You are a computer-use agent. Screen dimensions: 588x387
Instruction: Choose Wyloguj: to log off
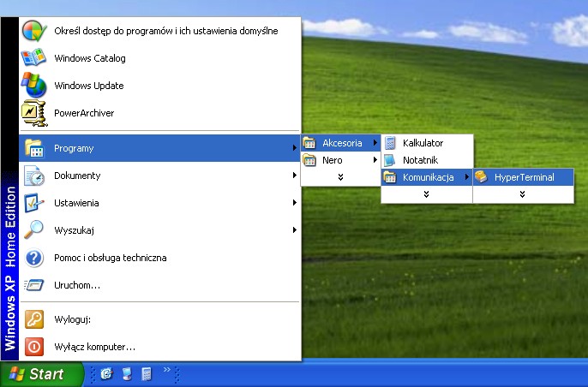click(159, 319)
